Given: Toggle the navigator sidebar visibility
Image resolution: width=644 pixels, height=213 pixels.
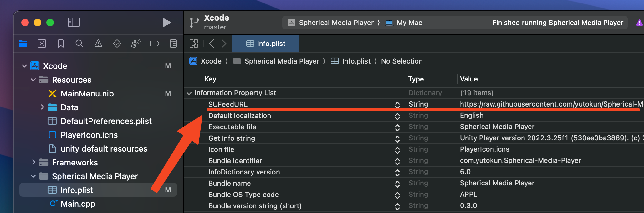Looking at the screenshot, I should pos(74,23).
